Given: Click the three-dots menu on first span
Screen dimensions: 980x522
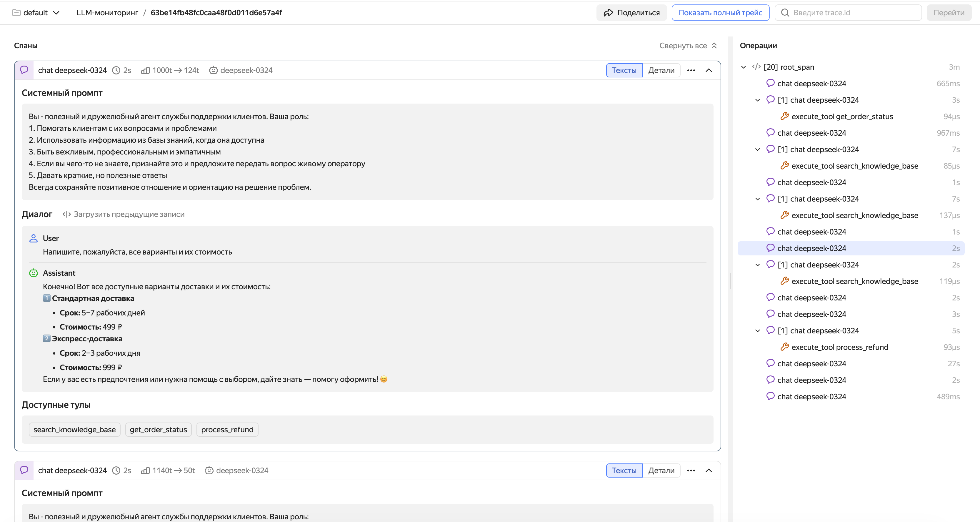Looking at the screenshot, I should click(691, 70).
